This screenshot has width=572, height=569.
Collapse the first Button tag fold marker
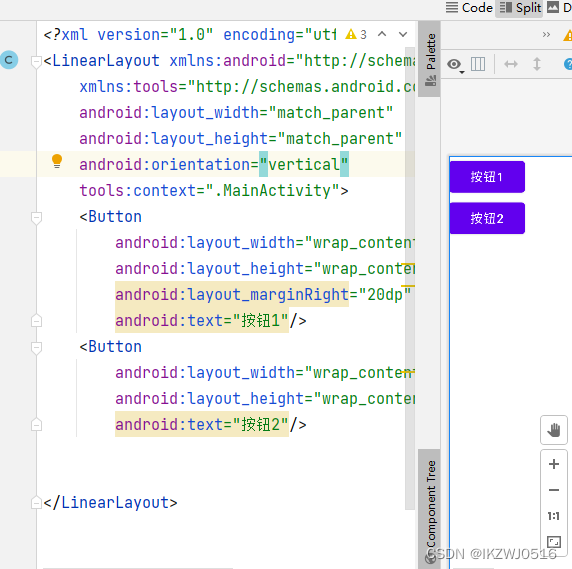(x=36, y=218)
